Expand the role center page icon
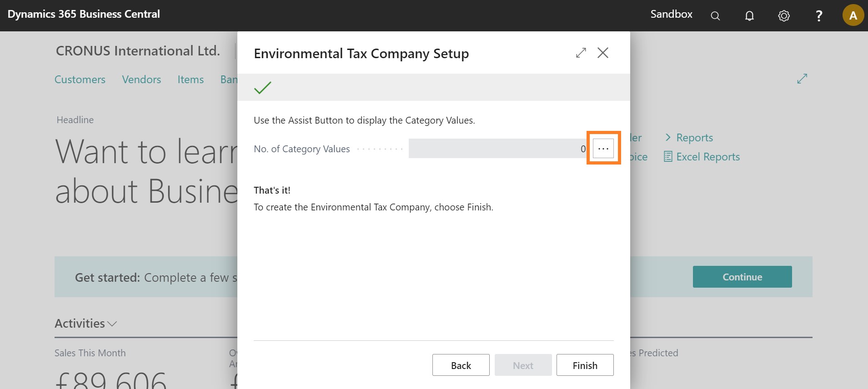The height and width of the screenshot is (389, 868). pyautogui.click(x=802, y=79)
